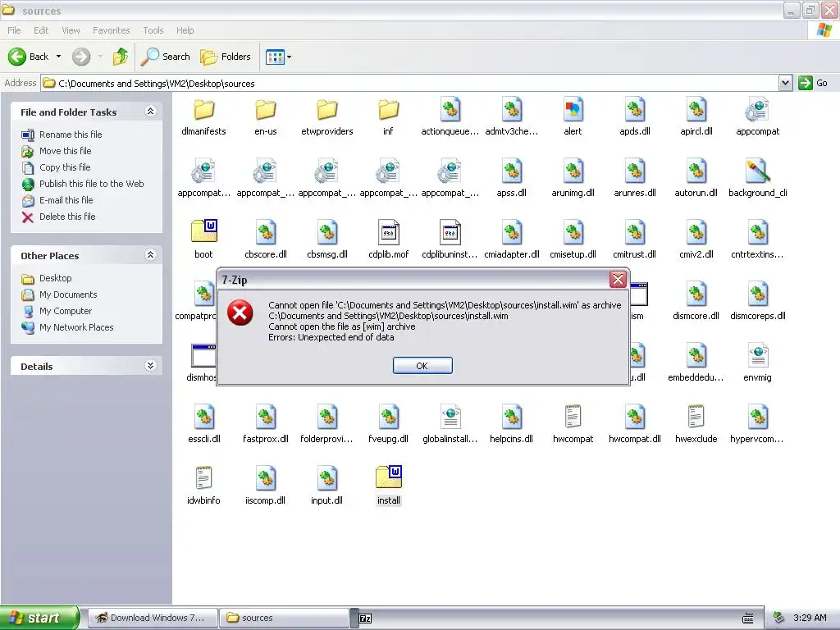
Task: Select the etwproviders folder
Action: coord(326,118)
